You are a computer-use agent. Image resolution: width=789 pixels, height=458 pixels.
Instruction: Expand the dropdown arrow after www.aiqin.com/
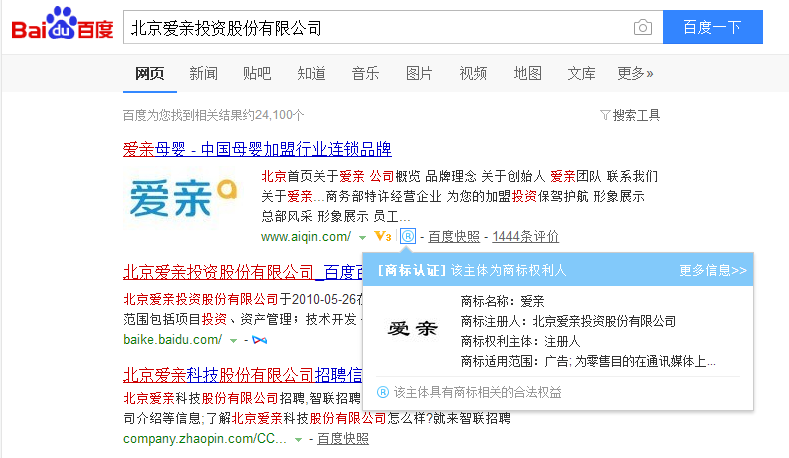tap(362, 237)
